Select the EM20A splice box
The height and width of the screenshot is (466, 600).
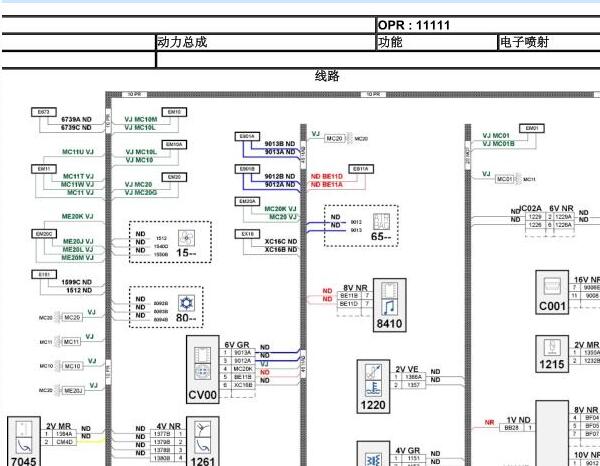coord(247,201)
